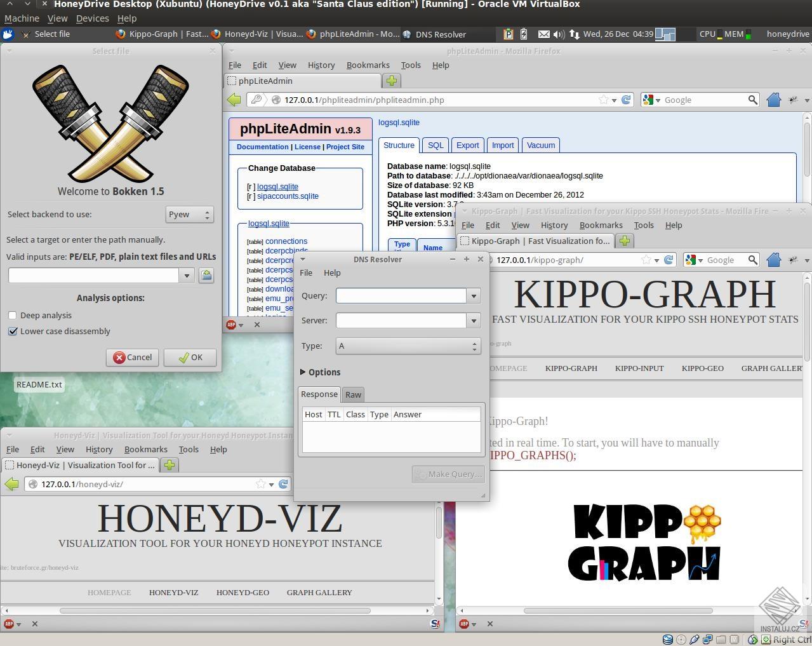Disable Lower case disassembly in Bokken

pos(13,331)
